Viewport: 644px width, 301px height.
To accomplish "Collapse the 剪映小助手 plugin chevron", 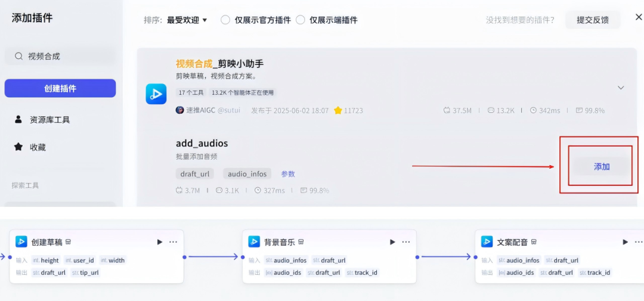I will [x=621, y=88].
